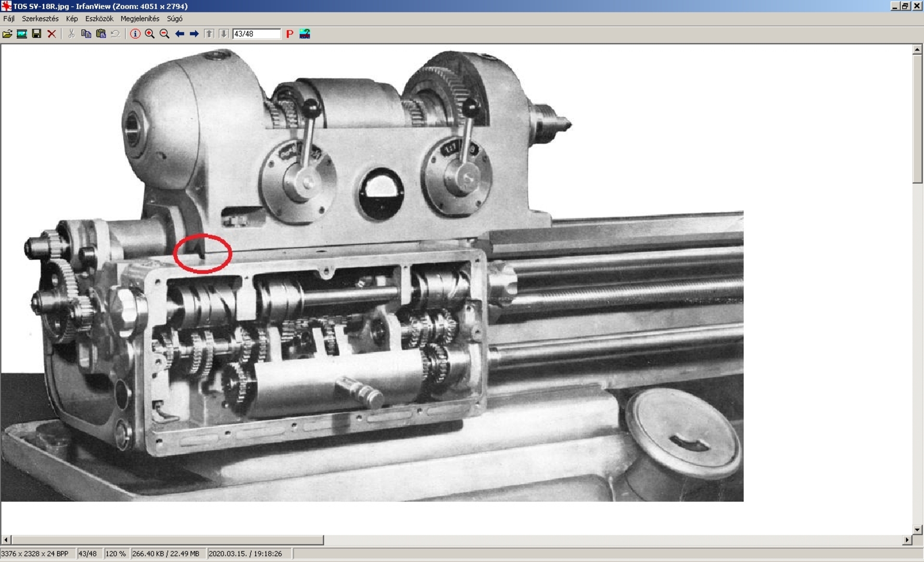Go to next image with right arrow
This screenshot has height=562, width=924.
[194, 34]
